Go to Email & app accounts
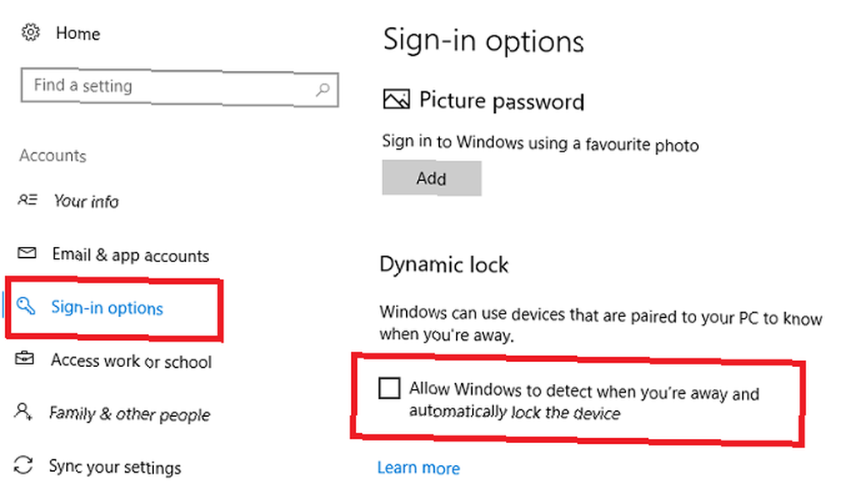846x504 pixels. (x=130, y=255)
